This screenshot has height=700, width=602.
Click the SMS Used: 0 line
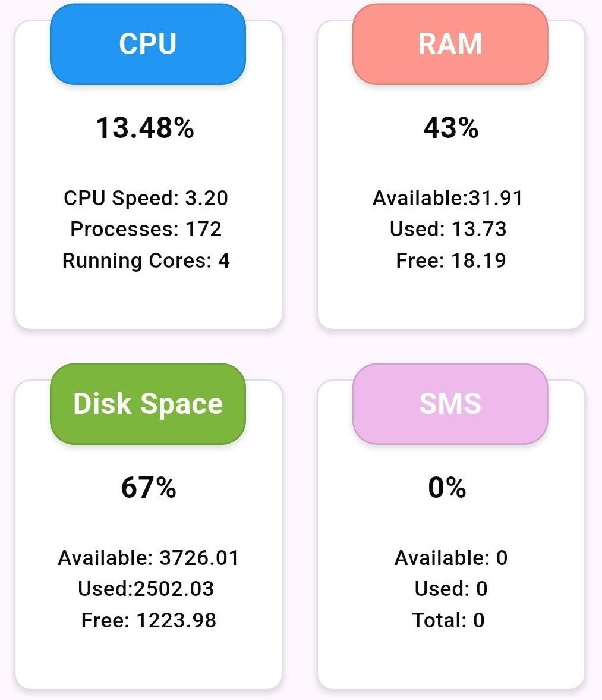[450, 589]
